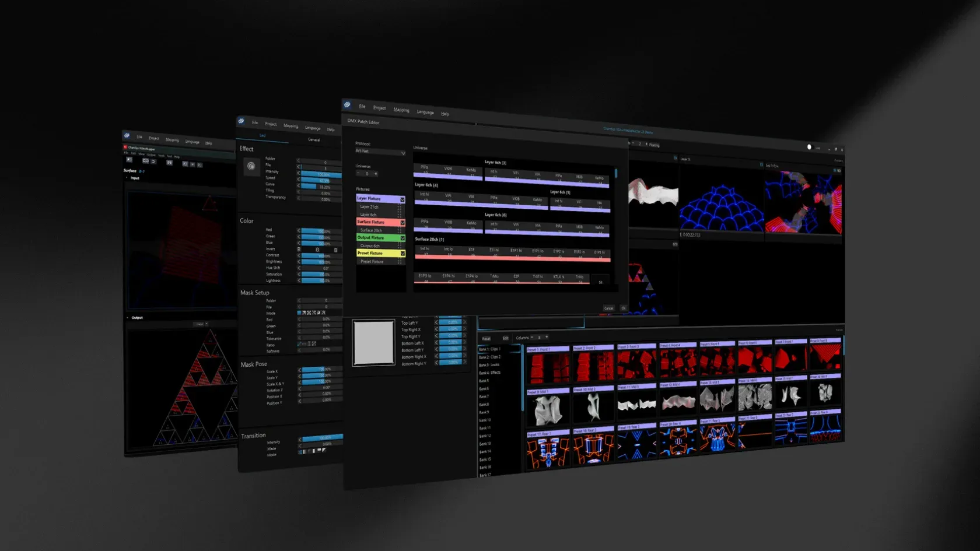Toggle the Layer Fixture checkbox
The height and width of the screenshot is (551, 980).
pyautogui.click(x=402, y=200)
